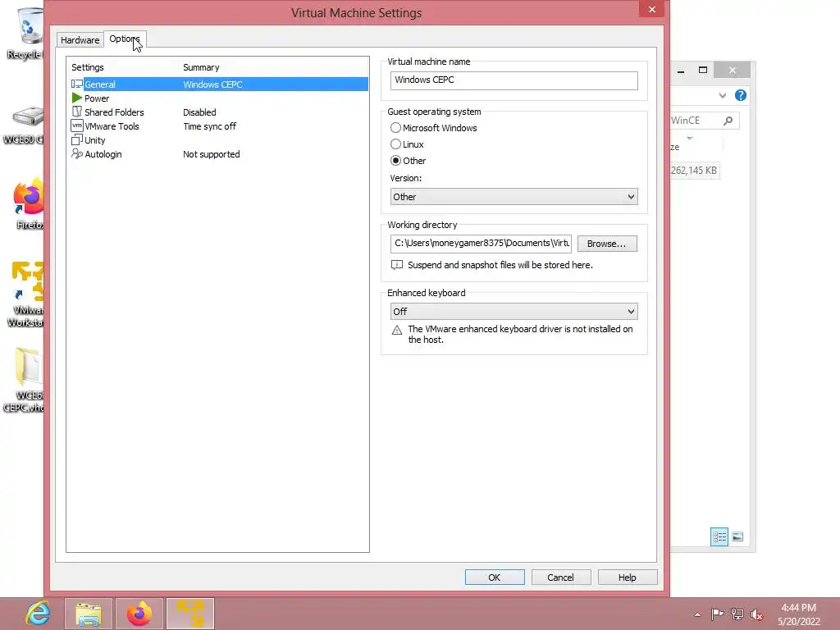
Task: Expand the Explorer ribbon chevron
Action: pyautogui.click(x=722, y=95)
